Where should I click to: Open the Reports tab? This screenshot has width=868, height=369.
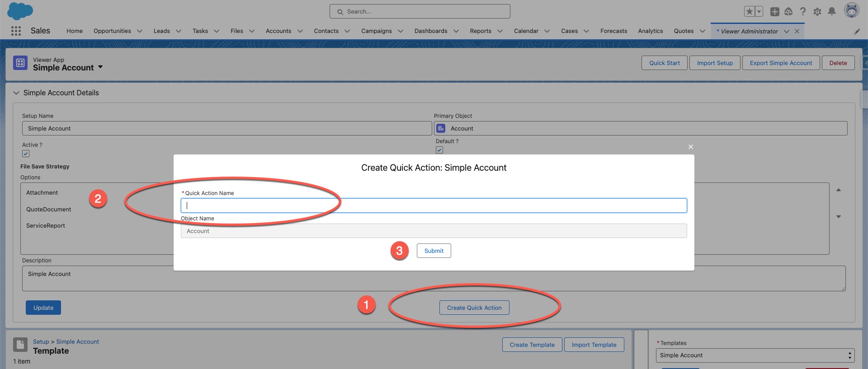point(481,31)
